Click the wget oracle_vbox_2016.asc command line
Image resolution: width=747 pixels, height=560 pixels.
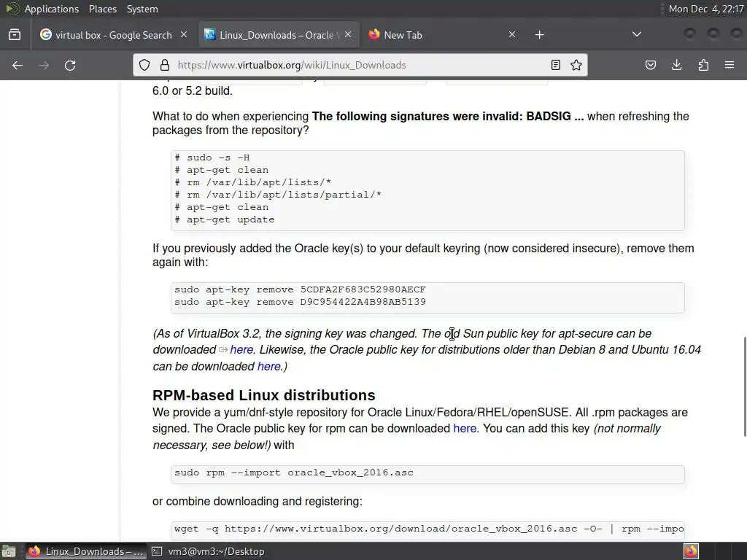[x=429, y=529]
